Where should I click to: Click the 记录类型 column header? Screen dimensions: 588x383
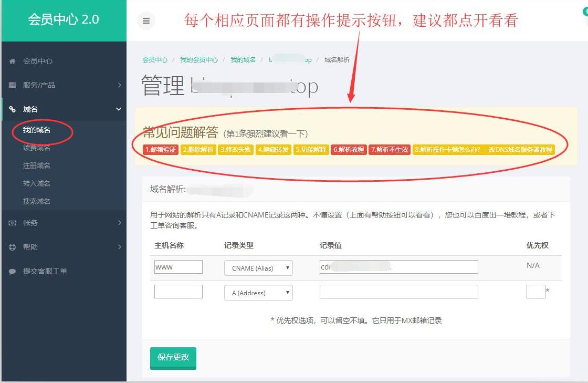239,245
